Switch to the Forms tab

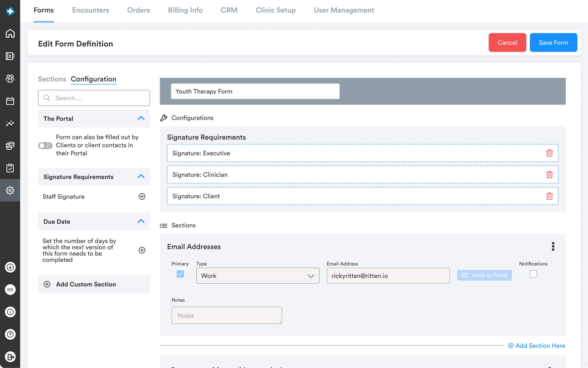[44, 10]
